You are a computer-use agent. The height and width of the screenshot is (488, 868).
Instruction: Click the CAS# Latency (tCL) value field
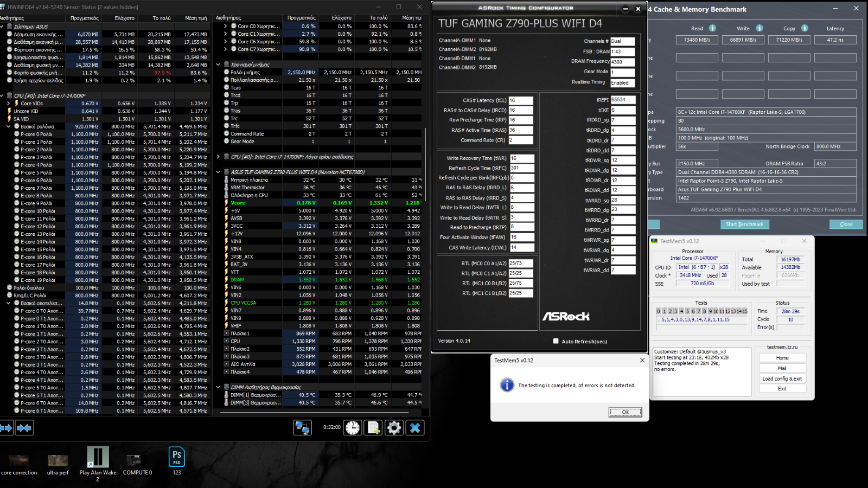(x=521, y=100)
